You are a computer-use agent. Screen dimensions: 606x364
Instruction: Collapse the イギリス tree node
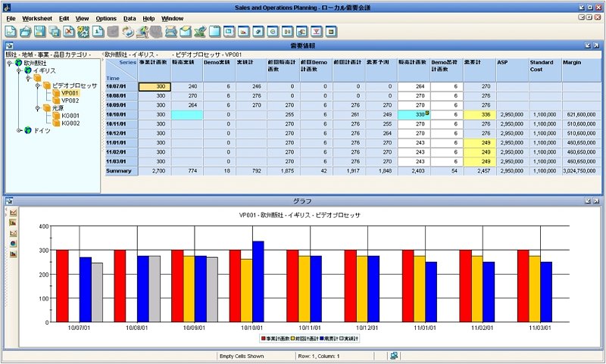(x=18, y=70)
